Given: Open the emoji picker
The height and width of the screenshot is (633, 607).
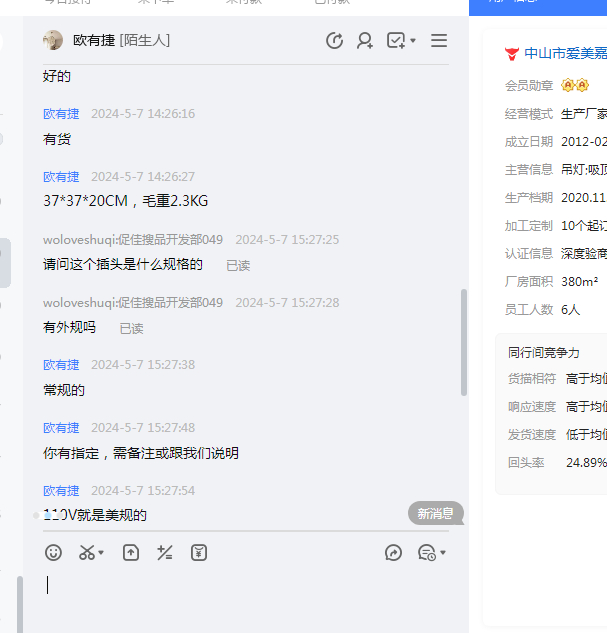Looking at the screenshot, I should [x=53, y=553].
